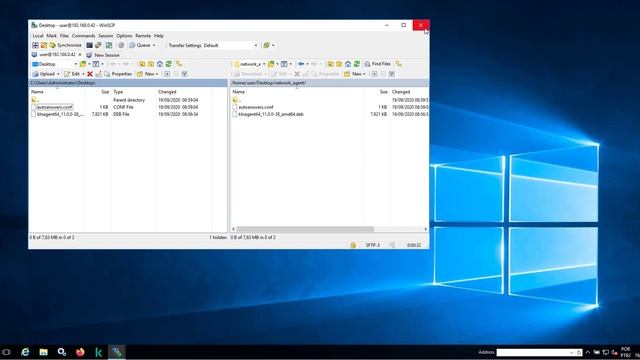The width and height of the screenshot is (640, 360).
Task: Open the Help menu
Action: point(159,36)
